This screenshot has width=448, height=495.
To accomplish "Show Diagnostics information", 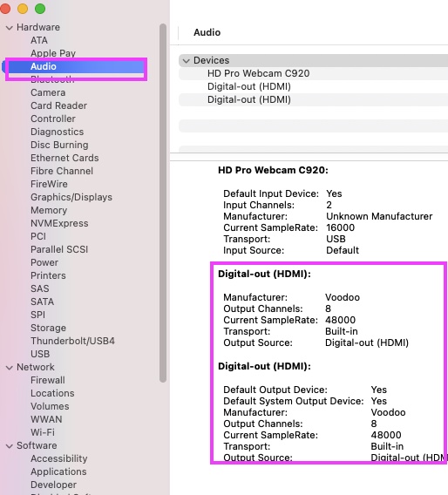I will coord(58,132).
